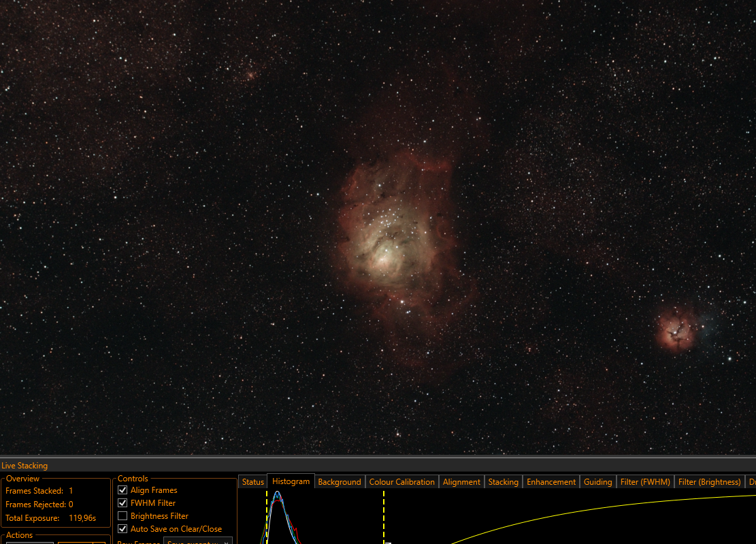Click the 'Frames Rejected: 0' text
756x544 pixels.
point(39,504)
